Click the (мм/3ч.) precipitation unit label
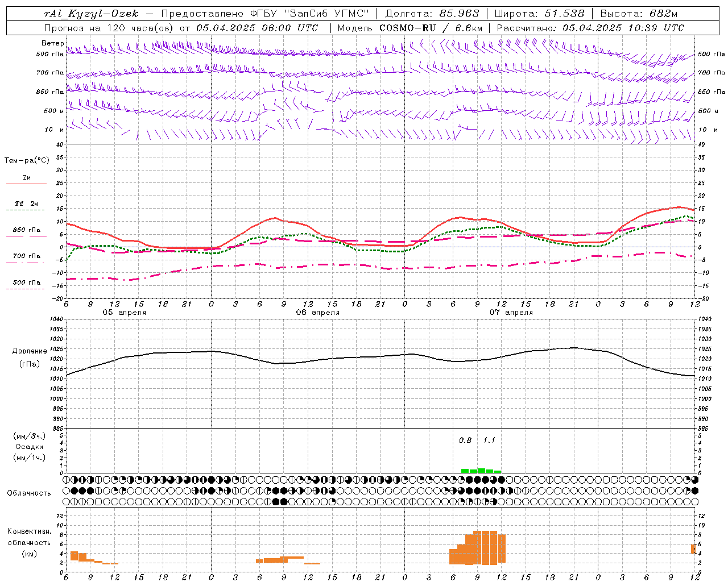The width and height of the screenshot is (728, 582). click(x=29, y=436)
